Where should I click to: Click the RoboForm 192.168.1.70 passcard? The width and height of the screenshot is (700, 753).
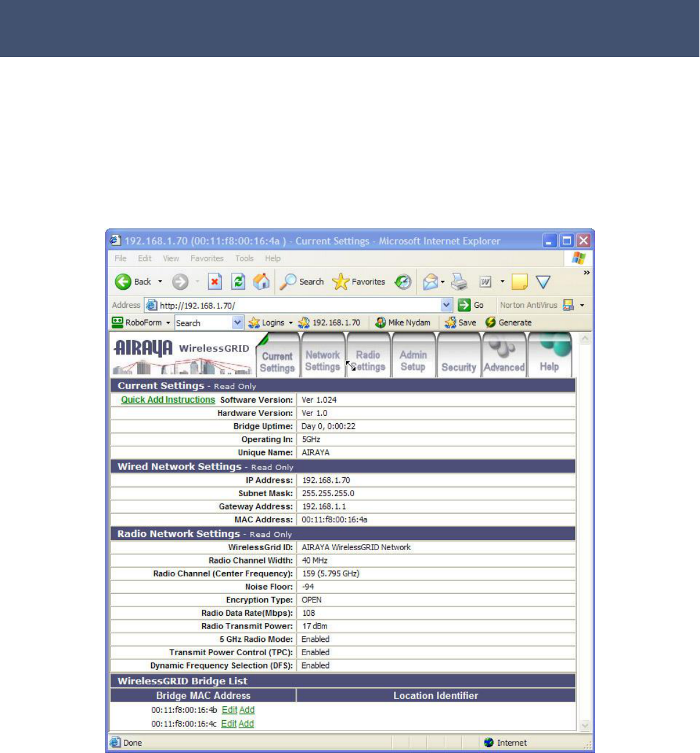pos(329,323)
